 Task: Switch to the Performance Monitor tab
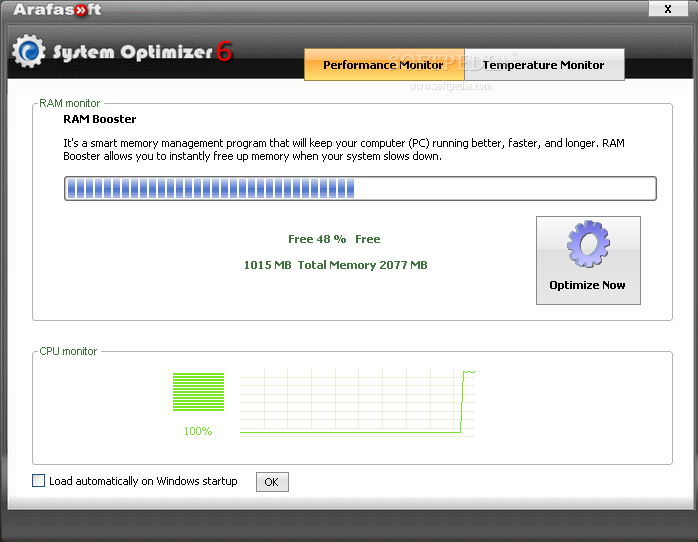(x=384, y=65)
